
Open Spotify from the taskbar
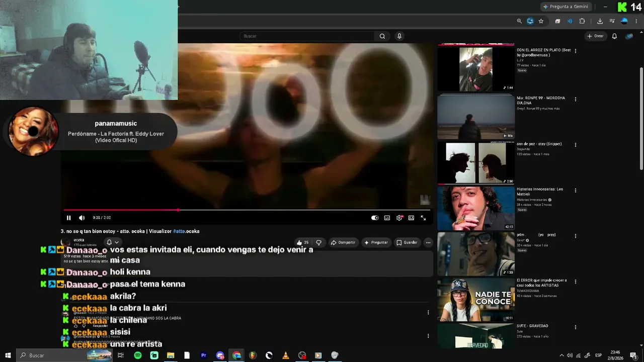click(138, 355)
